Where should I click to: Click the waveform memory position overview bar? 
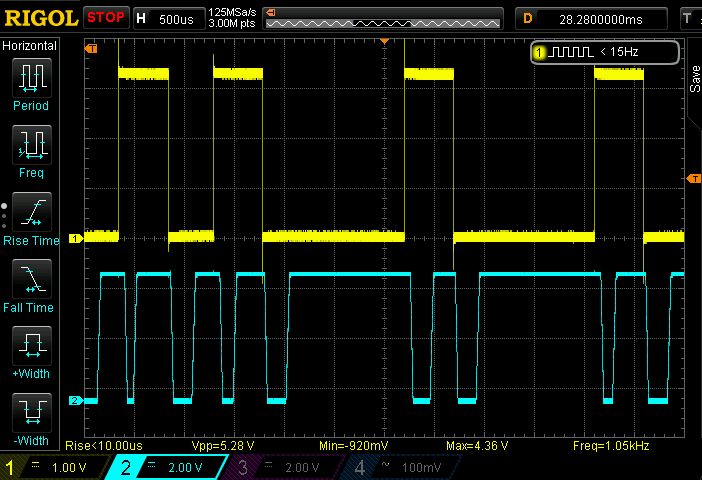pos(382,18)
